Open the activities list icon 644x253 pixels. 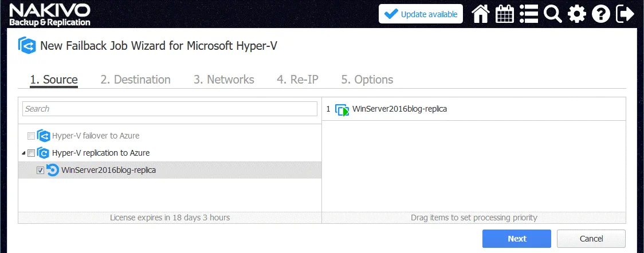529,14
